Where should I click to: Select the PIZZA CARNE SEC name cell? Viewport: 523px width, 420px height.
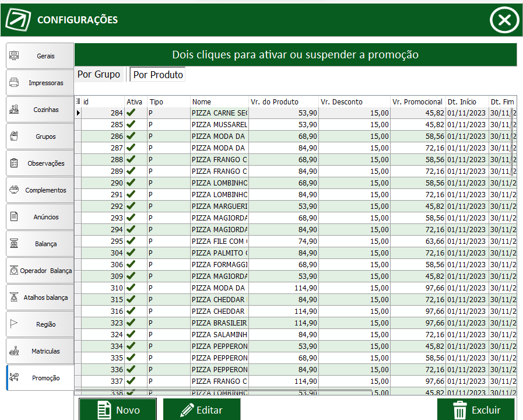click(x=219, y=113)
